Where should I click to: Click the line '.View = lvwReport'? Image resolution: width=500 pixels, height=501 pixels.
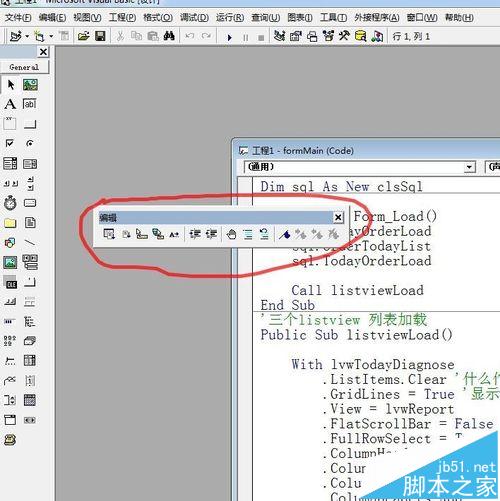pos(388,409)
